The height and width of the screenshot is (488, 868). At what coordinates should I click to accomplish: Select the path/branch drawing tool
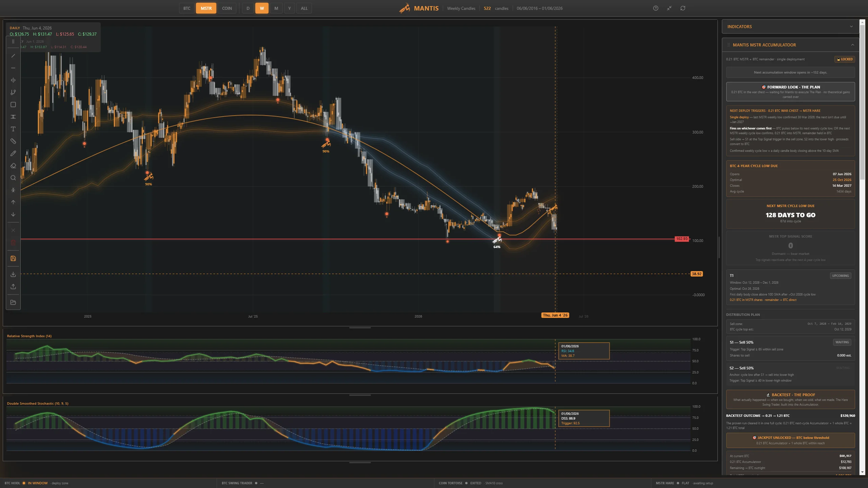(x=13, y=93)
